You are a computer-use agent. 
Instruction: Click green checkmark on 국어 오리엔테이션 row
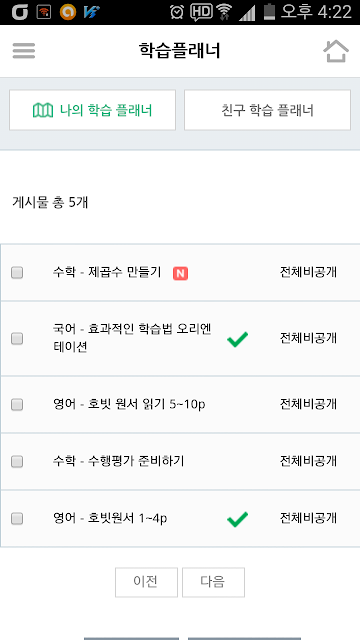tap(237, 339)
